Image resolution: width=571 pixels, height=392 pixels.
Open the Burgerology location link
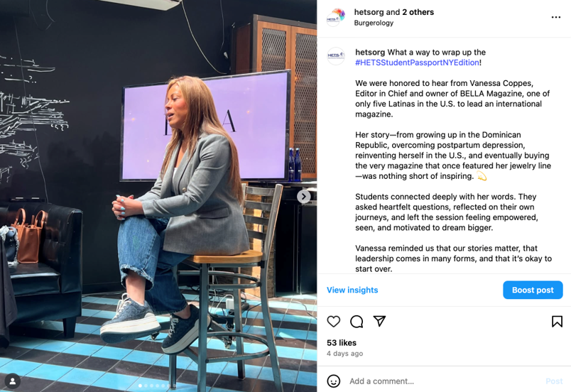tap(374, 23)
